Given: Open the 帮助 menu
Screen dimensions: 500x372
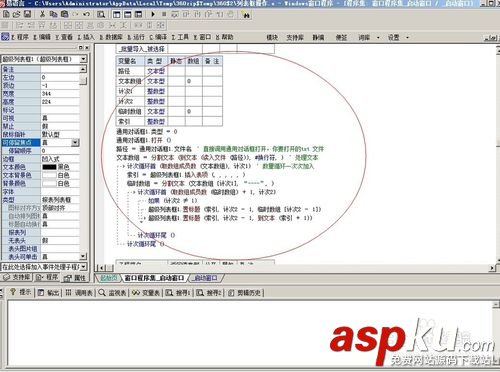Looking at the screenshot, I should pyautogui.click(x=224, y=37).
